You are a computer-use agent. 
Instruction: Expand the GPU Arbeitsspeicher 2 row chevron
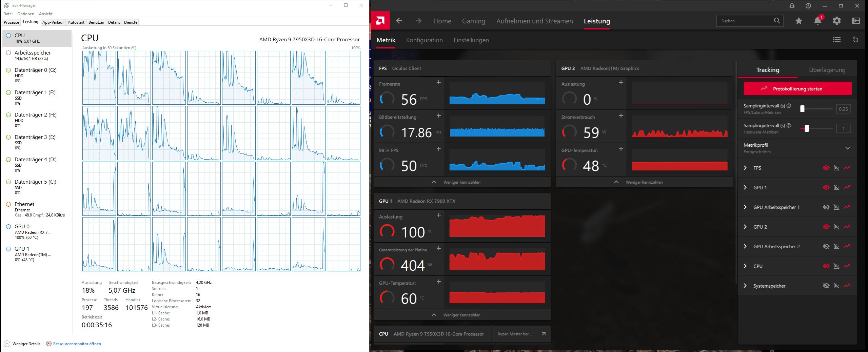(745, 246)
